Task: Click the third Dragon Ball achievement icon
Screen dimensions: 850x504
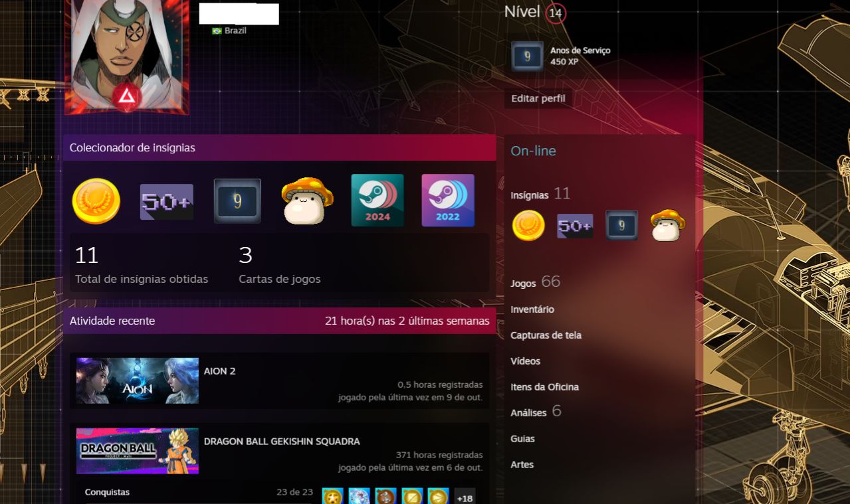Action: (x=385, y=497)
